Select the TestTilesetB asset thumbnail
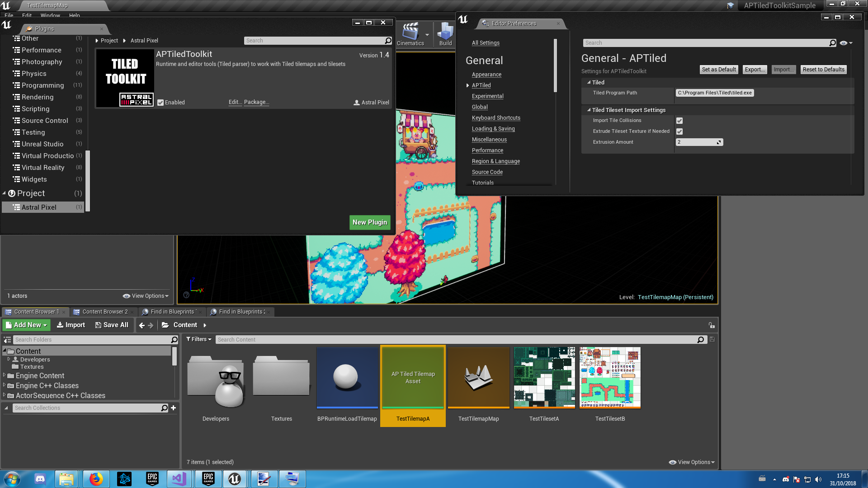The width and height of the screenshot is (868, 488). [x=609, y=378]
